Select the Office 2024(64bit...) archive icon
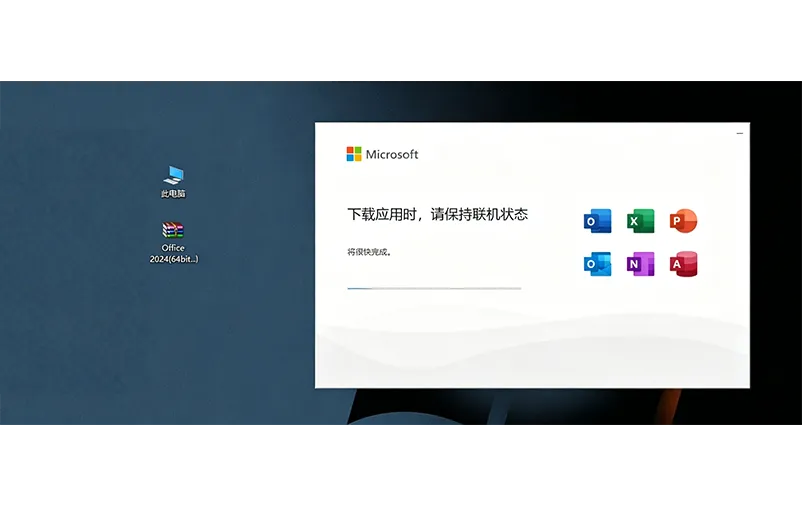The image size is (802, 506). click(173, 242)
